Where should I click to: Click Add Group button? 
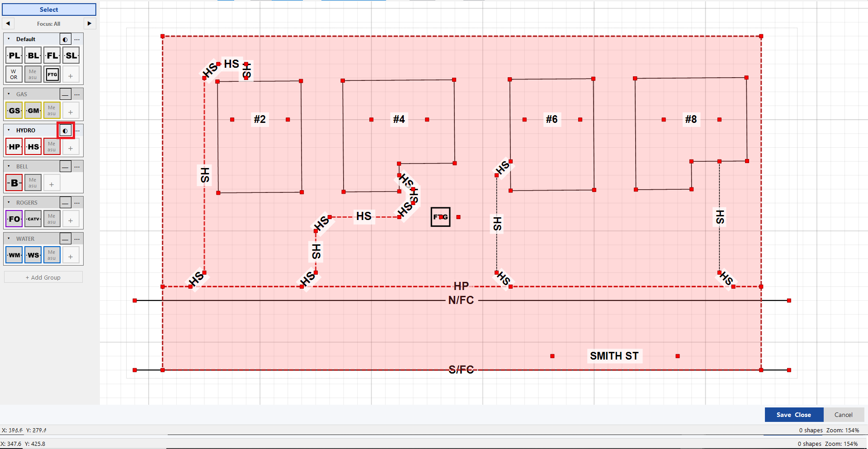pos(43,277)
